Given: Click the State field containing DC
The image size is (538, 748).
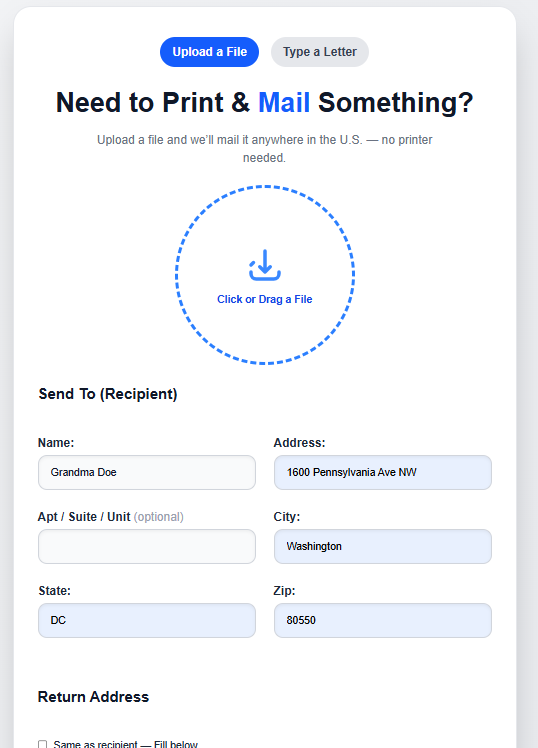Looking at the screenshot, I should (x=147, y=620).
